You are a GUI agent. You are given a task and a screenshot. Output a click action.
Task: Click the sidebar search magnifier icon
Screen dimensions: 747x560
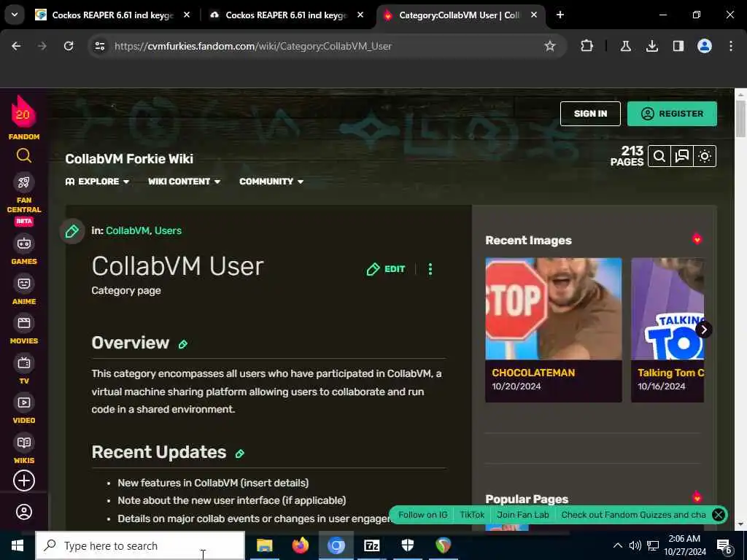pos(24,156)
